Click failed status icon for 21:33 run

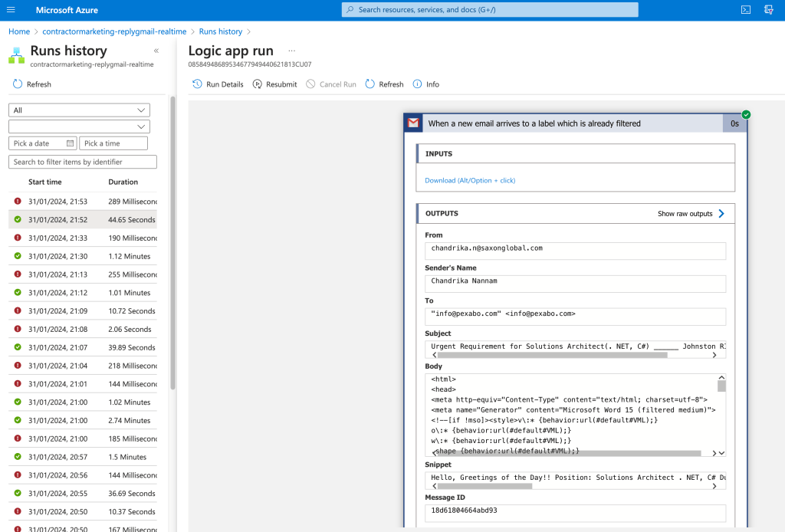tap(18, 238)
